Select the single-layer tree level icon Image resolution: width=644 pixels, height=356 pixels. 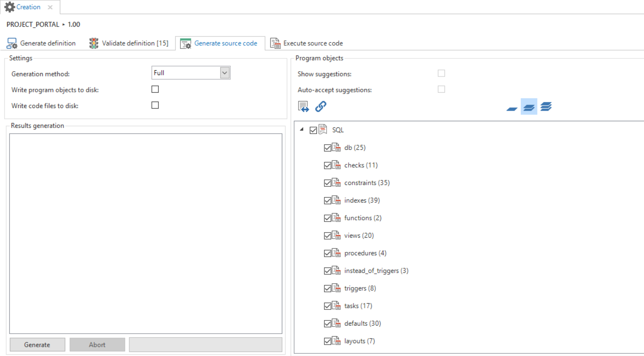click(x=512, y=107)
